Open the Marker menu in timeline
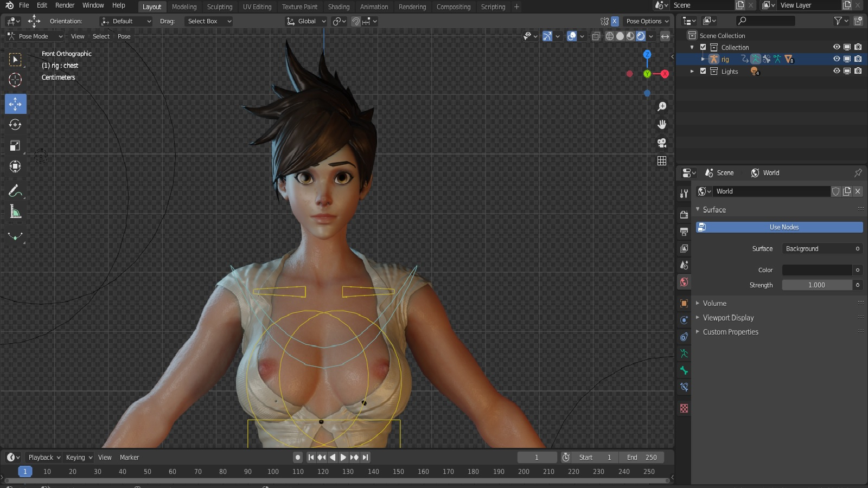The height and width of the screenshot is (488, 868). tap(129, 457)
